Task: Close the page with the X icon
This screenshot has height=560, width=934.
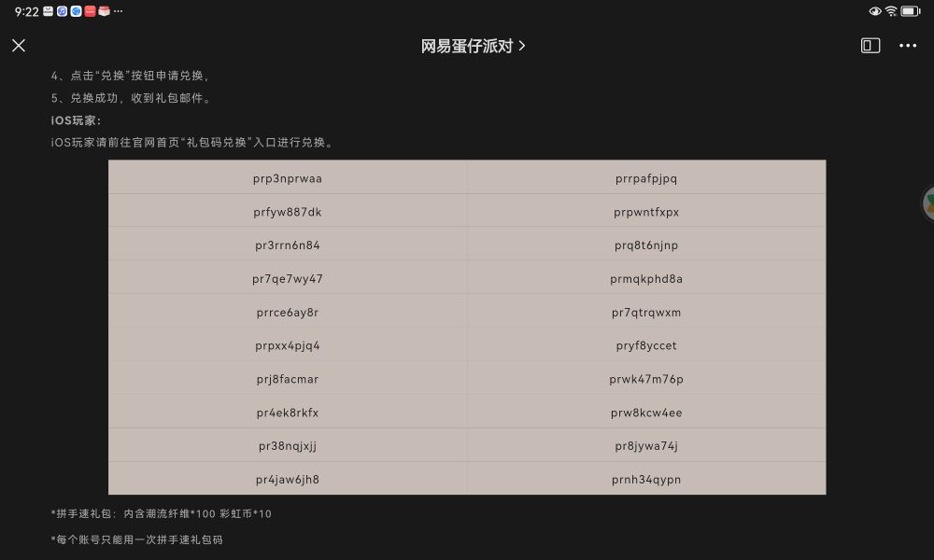Action: tap(19, 46)
